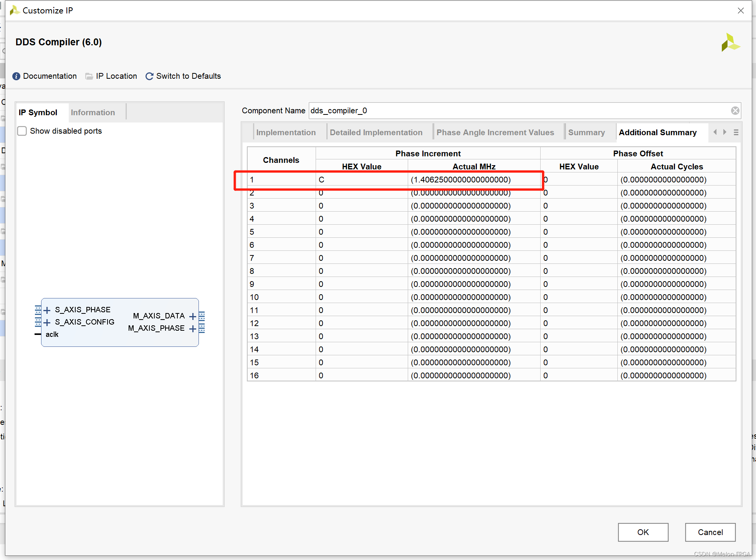Open Documentation via the info icon

tap(16, 76)
